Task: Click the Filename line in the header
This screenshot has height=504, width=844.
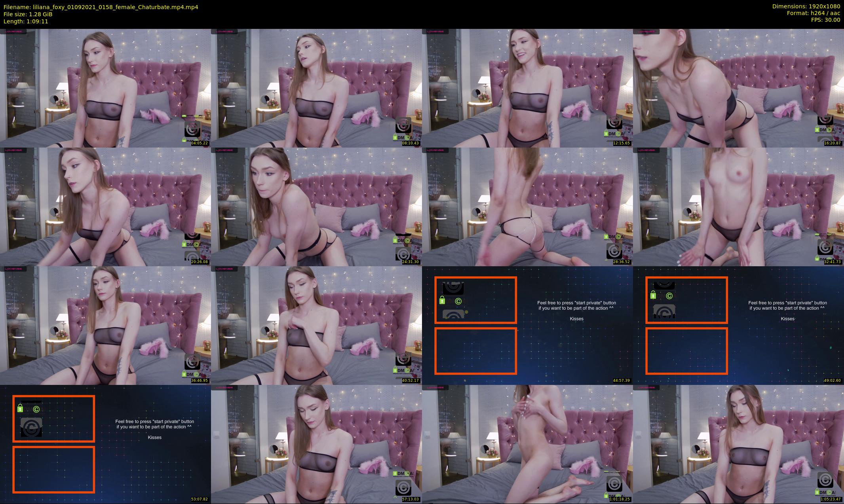Action: tap(101, 7)
